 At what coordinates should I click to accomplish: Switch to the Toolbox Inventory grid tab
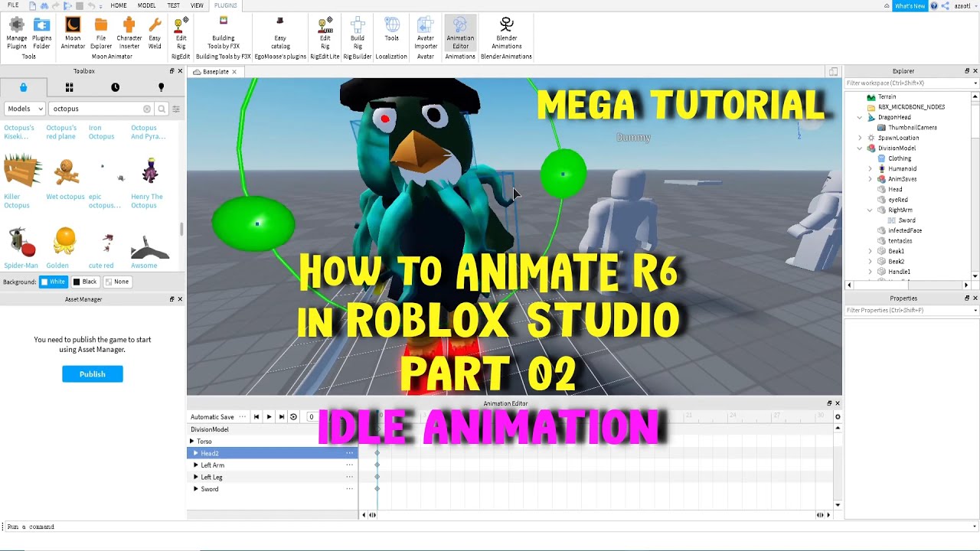pyautogui.click(x=69, y=87)
